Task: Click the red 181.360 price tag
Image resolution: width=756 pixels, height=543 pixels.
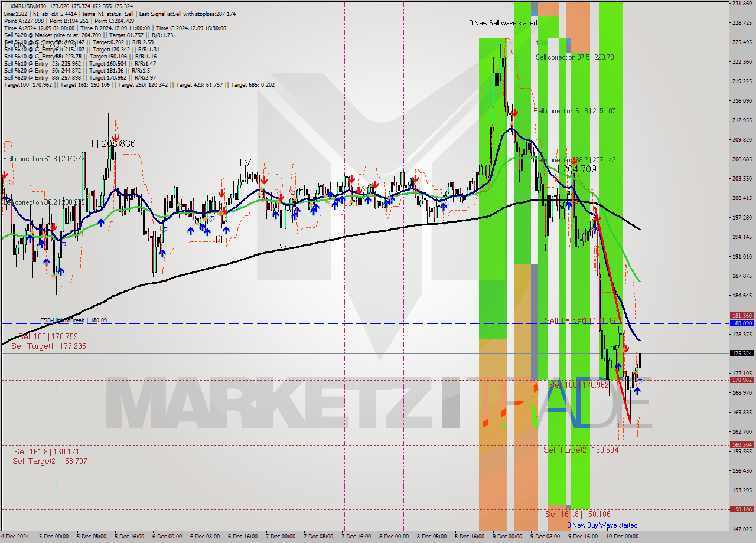Action: tap(742, 316)
